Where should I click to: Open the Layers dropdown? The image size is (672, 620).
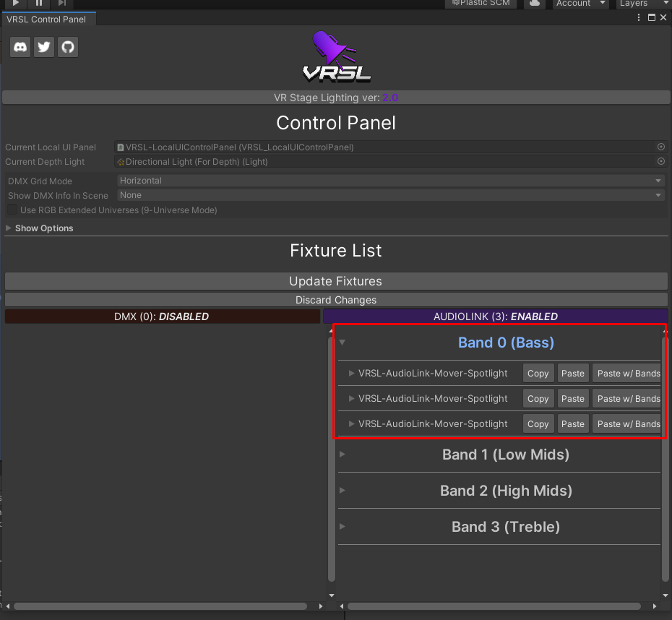point(643,4)
